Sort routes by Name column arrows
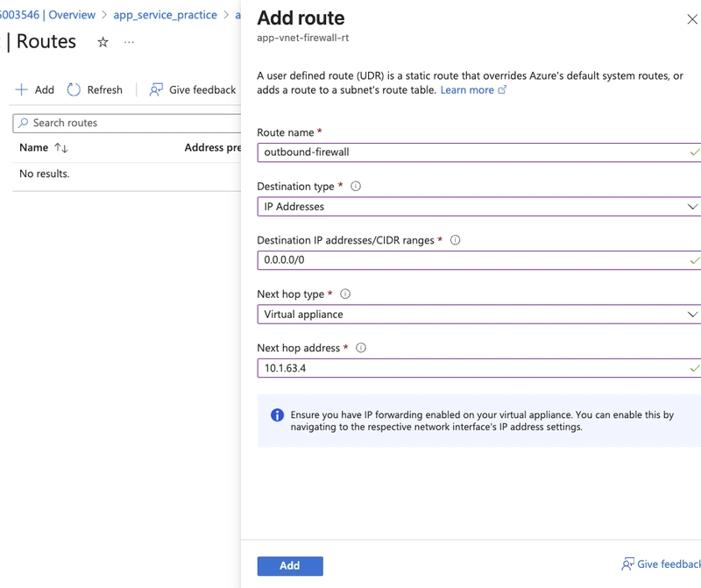 click(x=60, y=147)
